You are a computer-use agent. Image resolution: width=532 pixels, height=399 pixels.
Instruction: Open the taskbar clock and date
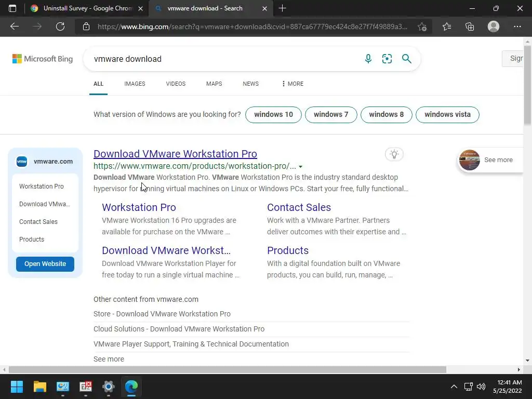(x=507, y=387)
